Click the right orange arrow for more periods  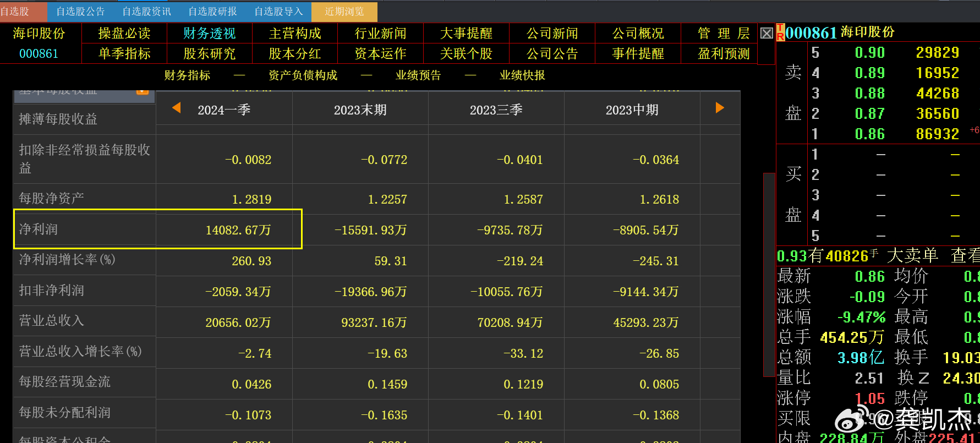click(x=720, y=108)
